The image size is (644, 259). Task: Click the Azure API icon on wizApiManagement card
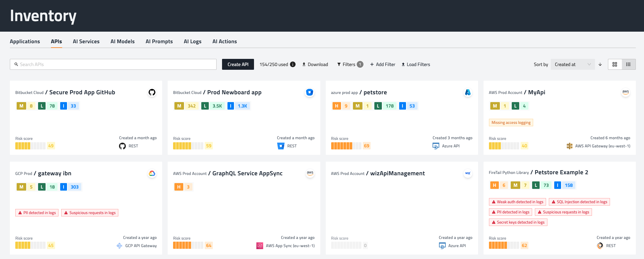tap(442, 246)
